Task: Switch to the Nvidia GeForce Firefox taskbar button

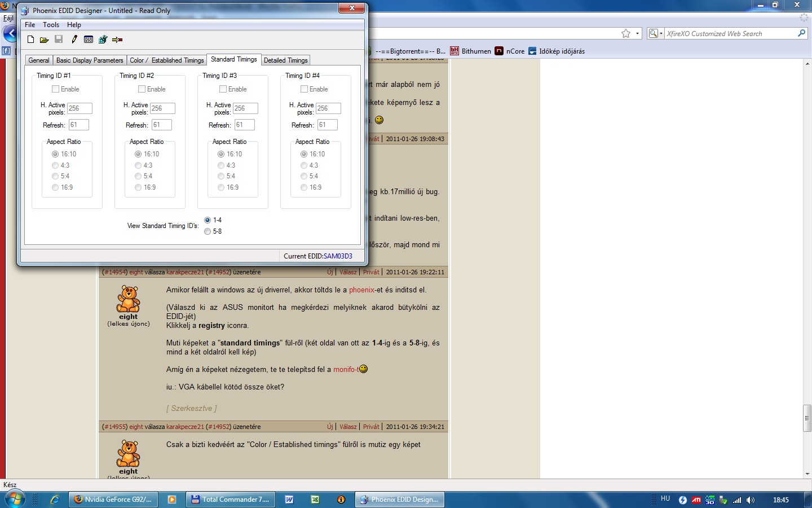Action: (113, 500)
